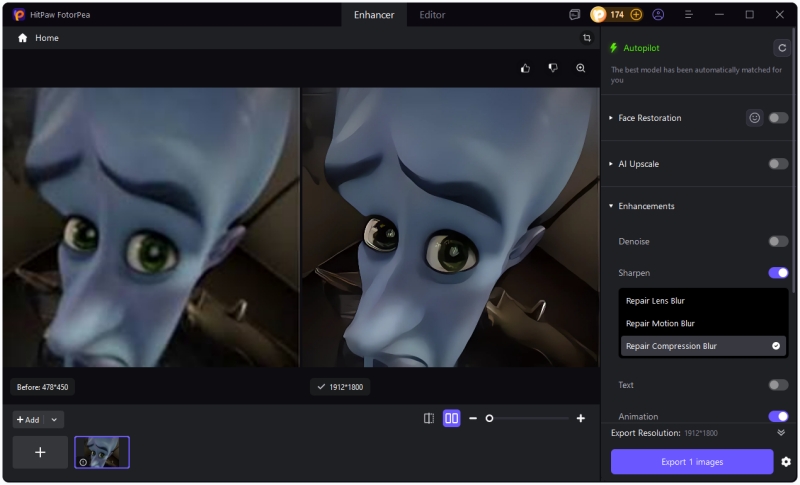
Task: Zoom out with the minus button
Action: 473,419
